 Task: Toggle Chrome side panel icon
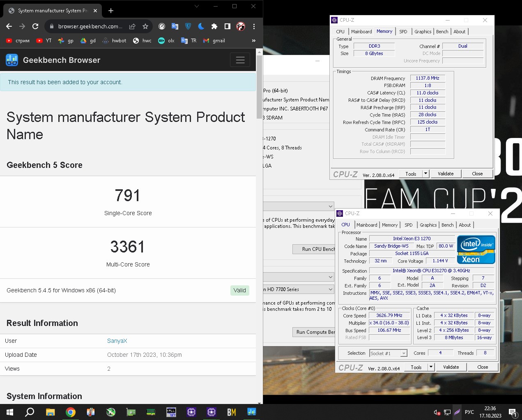[228, 26]
